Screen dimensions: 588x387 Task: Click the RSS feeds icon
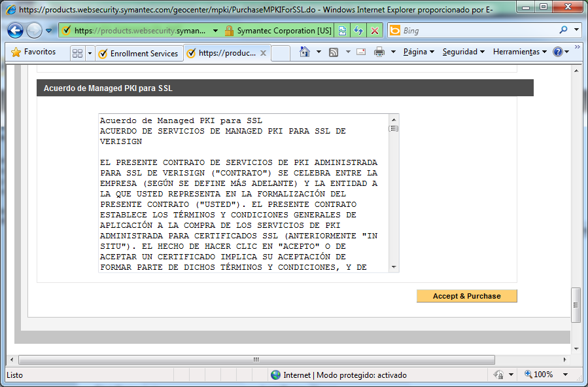click(334, 52)
